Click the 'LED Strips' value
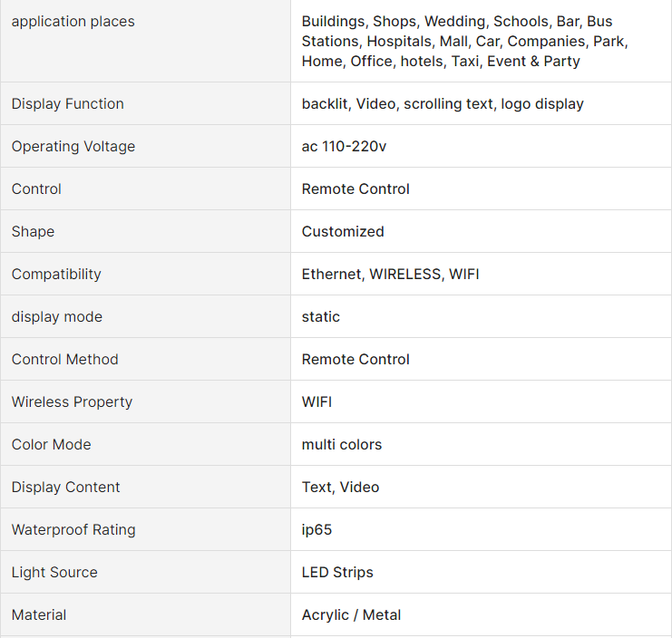Viewport: 672px width, 638px height. click(x=337, y=573)
